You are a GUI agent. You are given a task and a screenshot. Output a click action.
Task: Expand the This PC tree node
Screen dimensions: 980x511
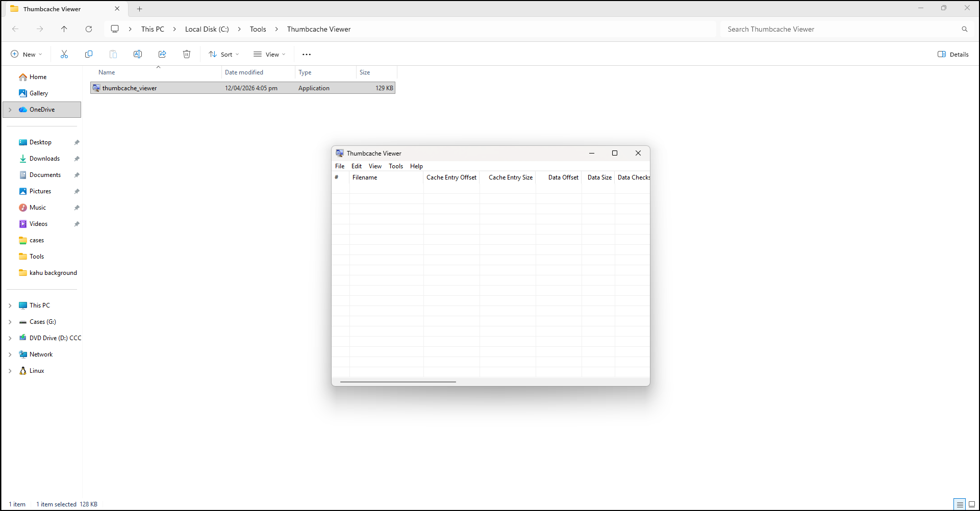coord(10,305)
